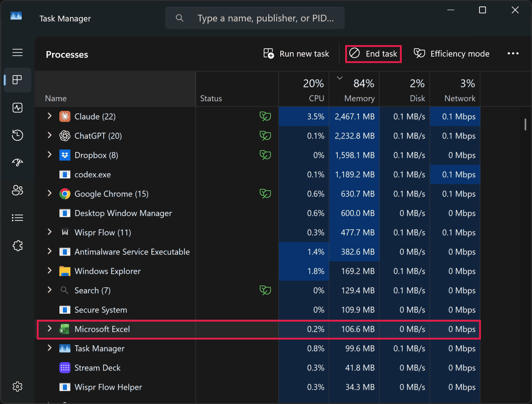Sort processes by CPU column
The image size is (532, 404).
point(304,89)
